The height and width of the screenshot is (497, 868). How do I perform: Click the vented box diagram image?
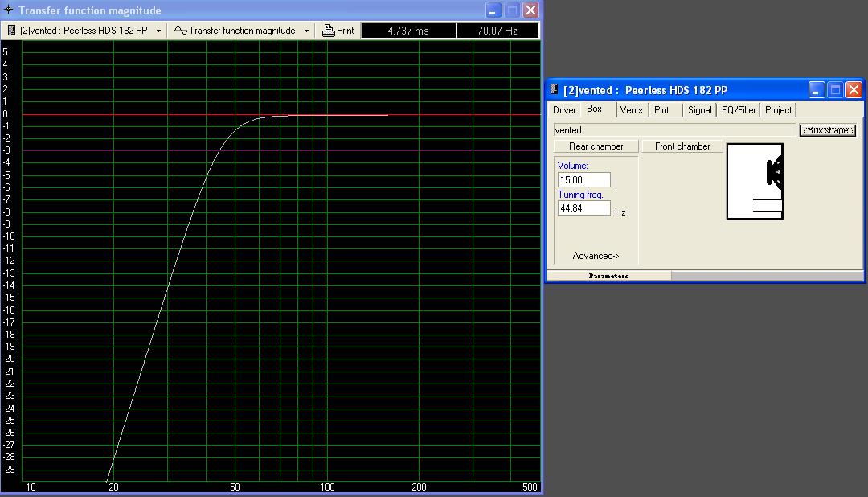click(755, 181)
